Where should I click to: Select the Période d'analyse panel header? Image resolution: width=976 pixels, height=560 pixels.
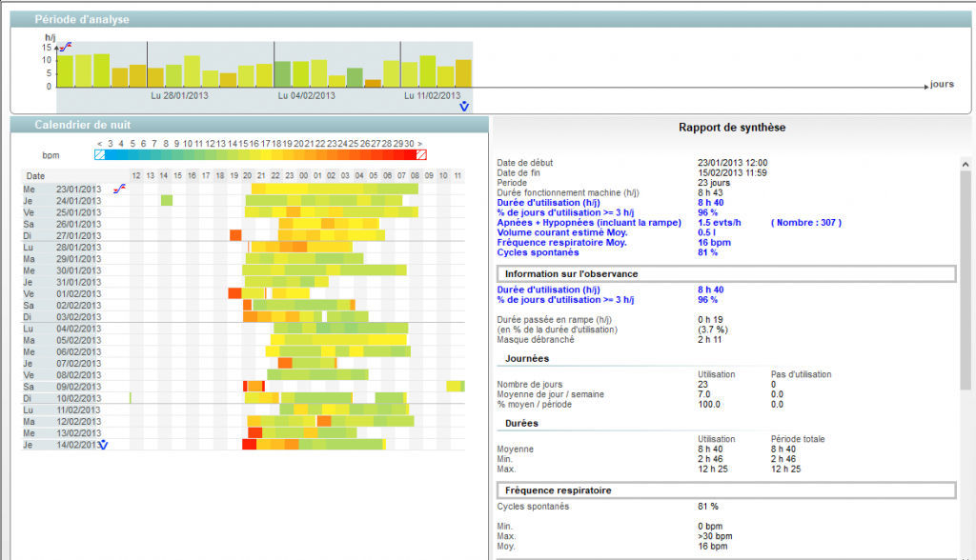click(x=82, y=19)
